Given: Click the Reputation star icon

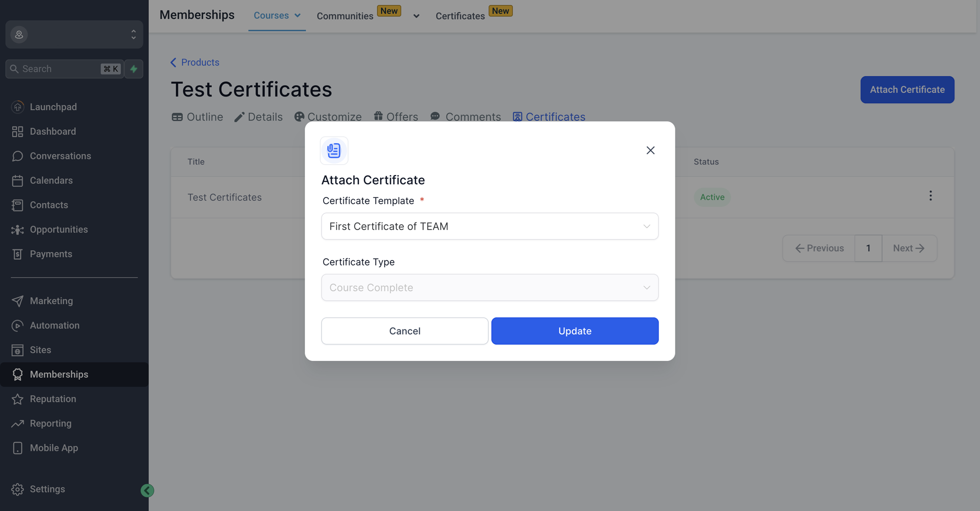Looking at the screenshot, I should 17,399.
